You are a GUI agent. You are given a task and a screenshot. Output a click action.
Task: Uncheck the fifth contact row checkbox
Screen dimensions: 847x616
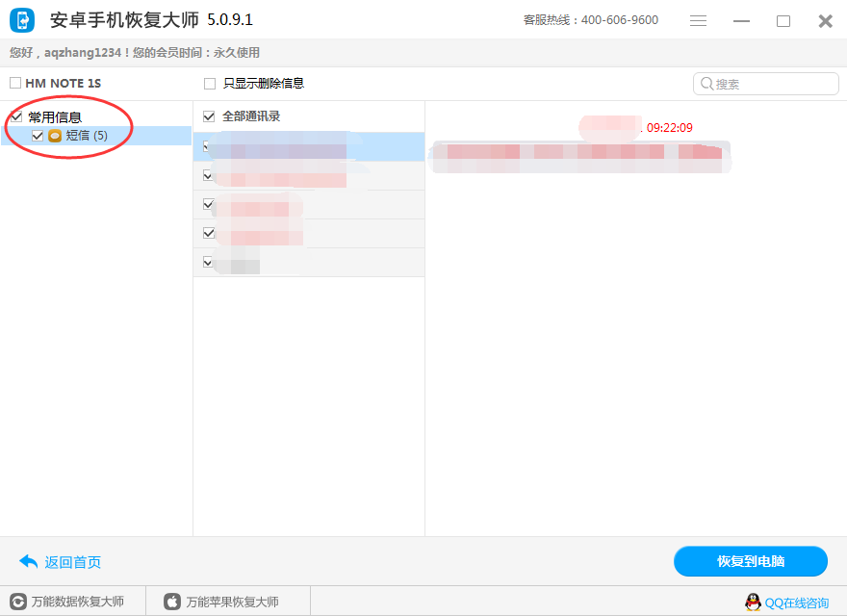208,262
